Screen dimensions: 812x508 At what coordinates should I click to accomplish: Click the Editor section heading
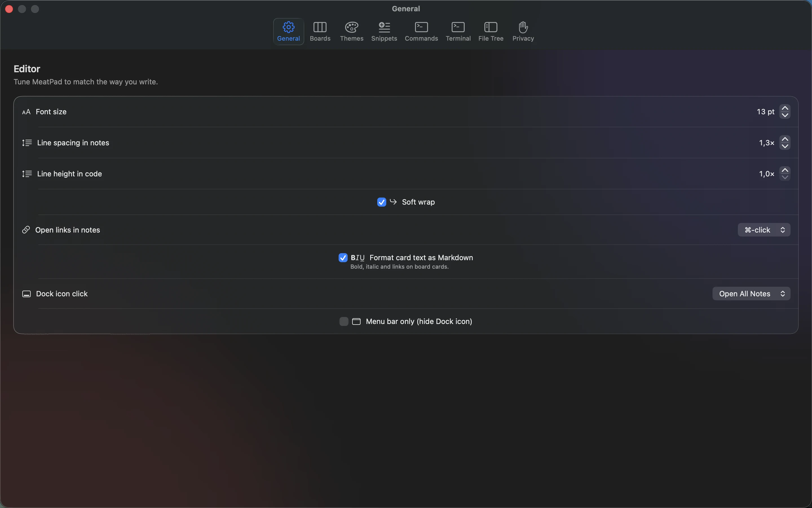point(27,69)
